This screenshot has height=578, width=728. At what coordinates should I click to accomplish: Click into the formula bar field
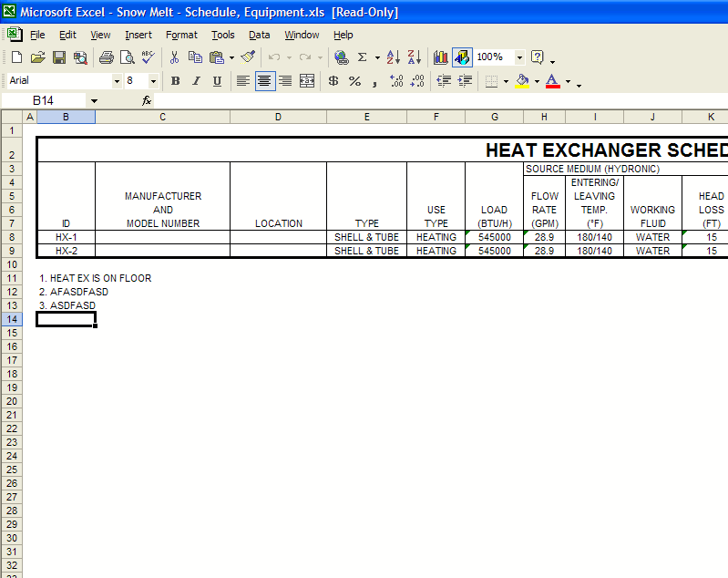[x=441, y=101]
